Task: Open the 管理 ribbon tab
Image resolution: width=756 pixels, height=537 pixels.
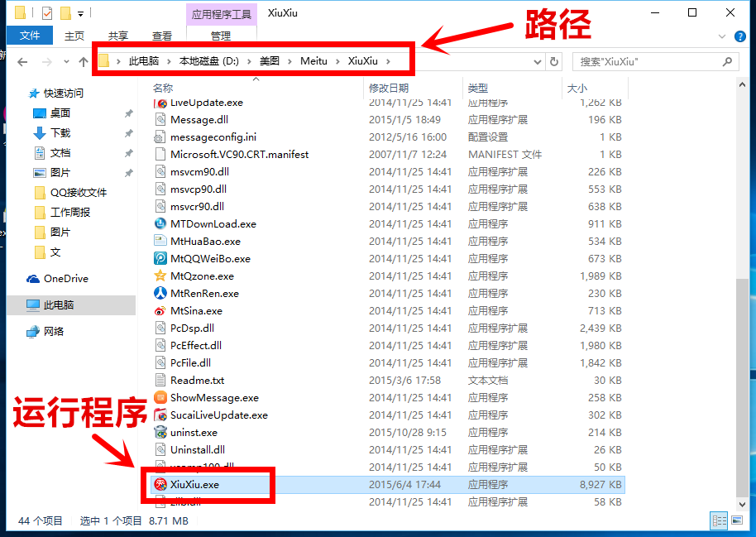Action: (221, 36)
